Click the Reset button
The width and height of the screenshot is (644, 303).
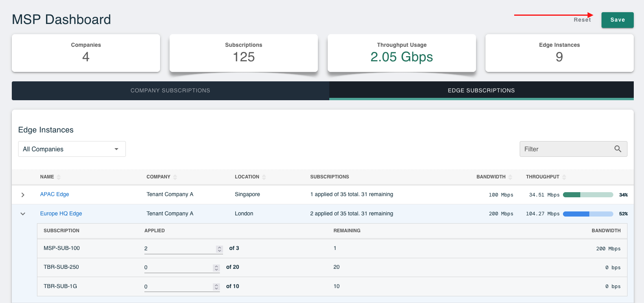[582, 20]
